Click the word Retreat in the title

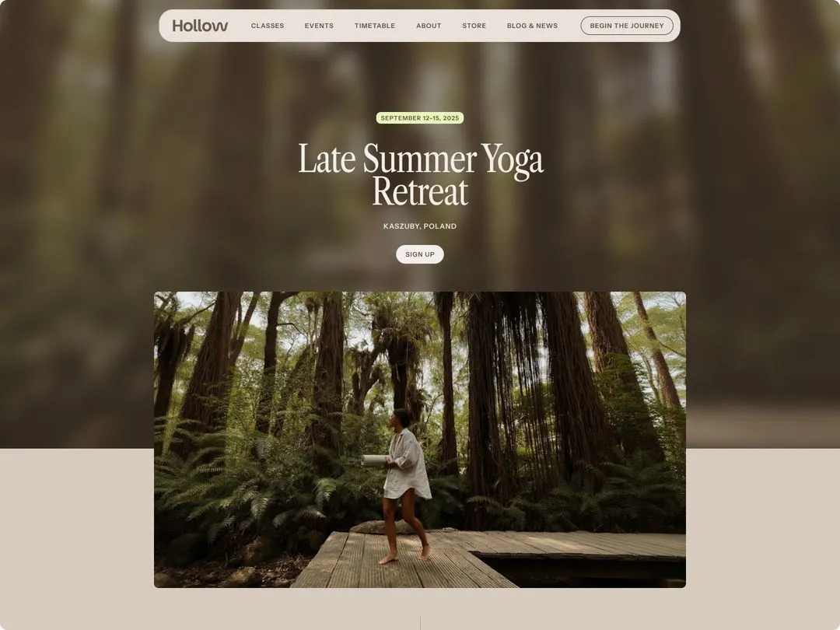(x=420, y=192)
